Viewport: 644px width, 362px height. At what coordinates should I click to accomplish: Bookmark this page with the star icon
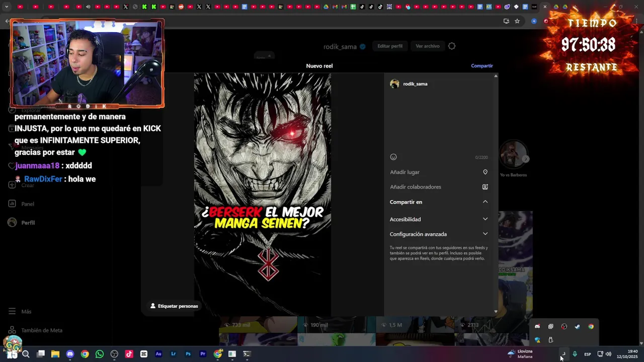517,21
